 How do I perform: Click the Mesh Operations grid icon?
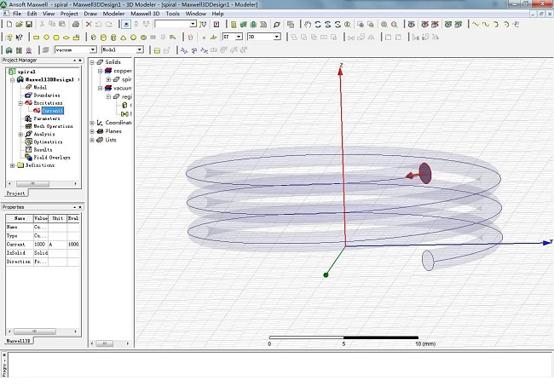tap(28, 126)
